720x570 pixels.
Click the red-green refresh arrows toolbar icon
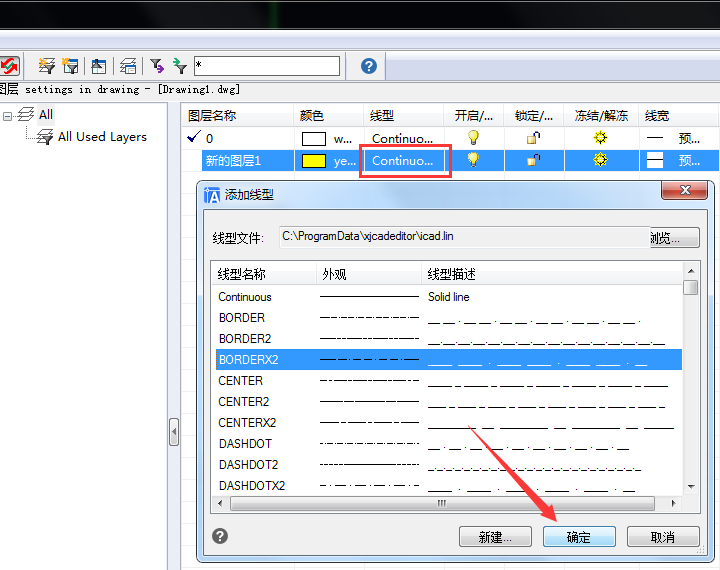(10, 66)
